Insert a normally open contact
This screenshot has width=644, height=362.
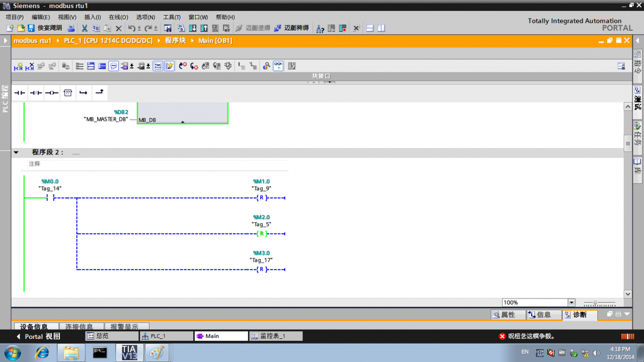20,93
